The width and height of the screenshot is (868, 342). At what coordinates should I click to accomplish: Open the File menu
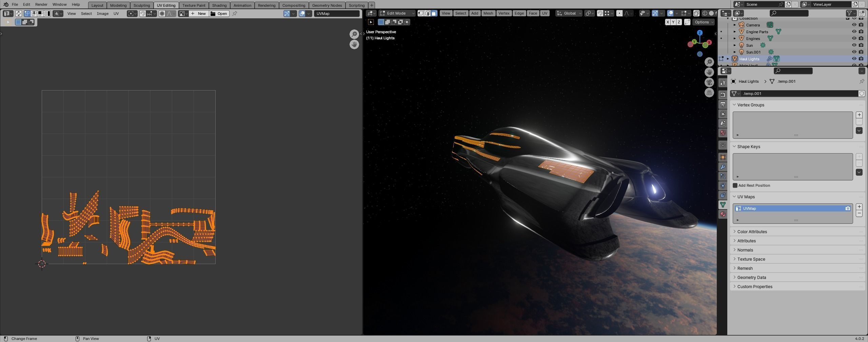click(15, 4)
